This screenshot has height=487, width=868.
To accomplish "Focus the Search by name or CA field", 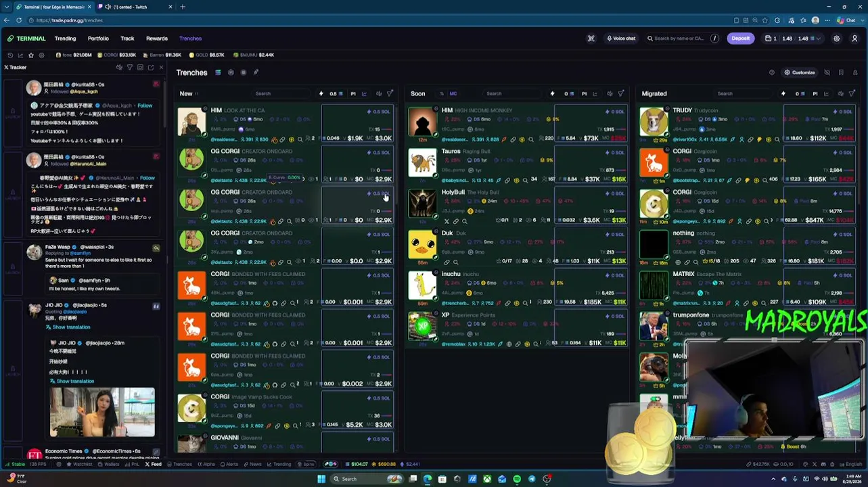I will (x=681, y=39).
